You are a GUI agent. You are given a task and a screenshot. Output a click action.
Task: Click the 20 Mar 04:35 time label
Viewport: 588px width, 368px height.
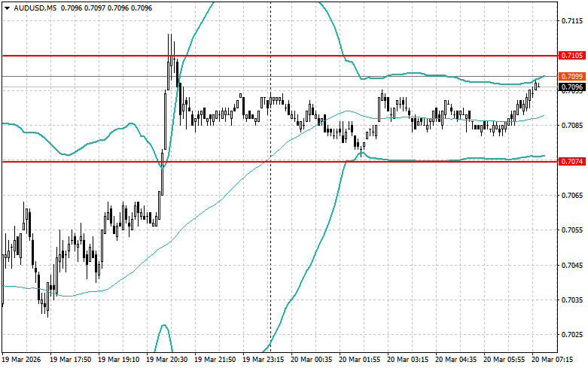tap(456, 360)
